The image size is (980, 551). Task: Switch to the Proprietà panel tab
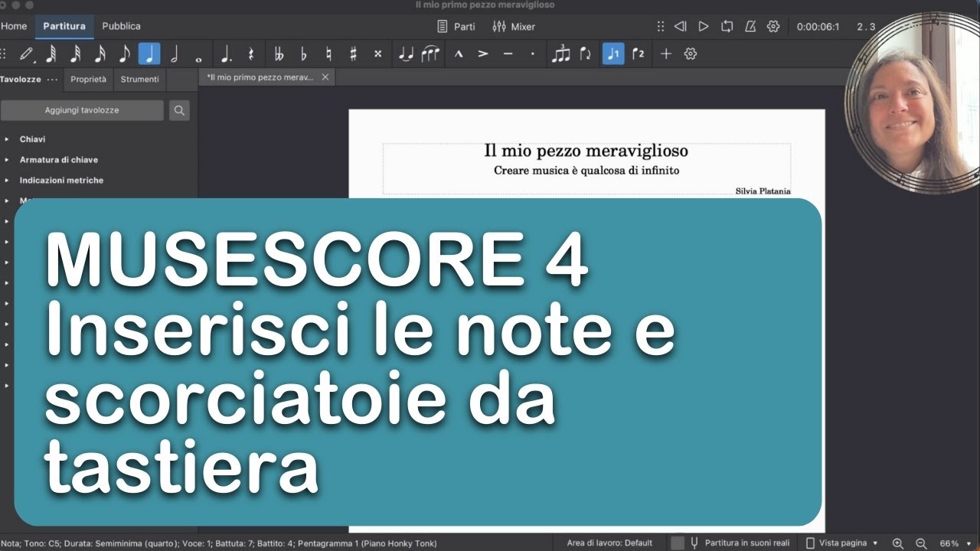(x=88, y=80)
